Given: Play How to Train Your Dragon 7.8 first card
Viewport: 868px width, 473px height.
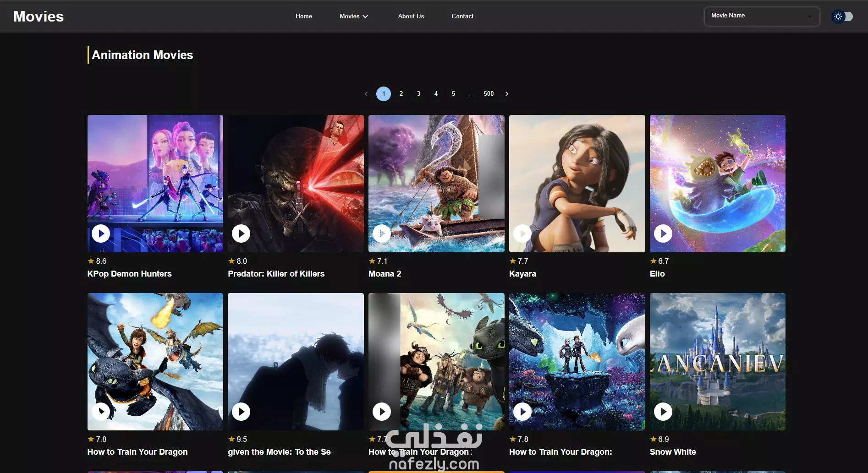Looking at the screenshot, I should (101, 412).
